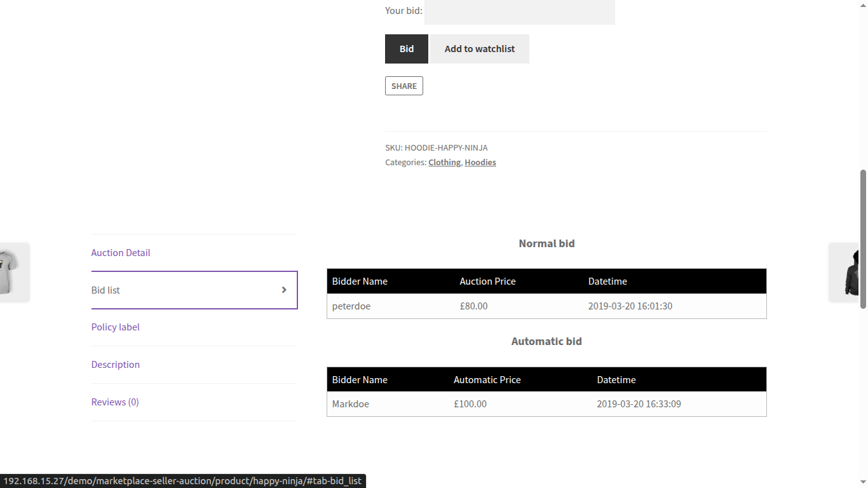Screen dimensions: 868x488
Task: Open the SHARE options
Action: [x=403, y=85]
